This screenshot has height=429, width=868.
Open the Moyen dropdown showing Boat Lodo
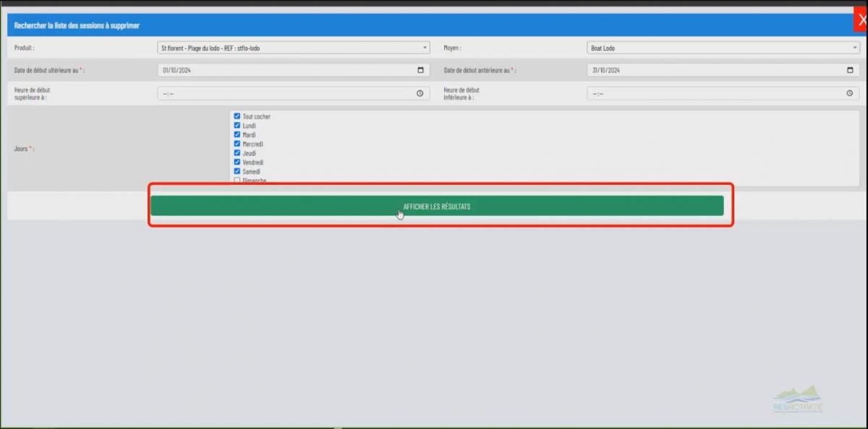[x=723, y=48]
